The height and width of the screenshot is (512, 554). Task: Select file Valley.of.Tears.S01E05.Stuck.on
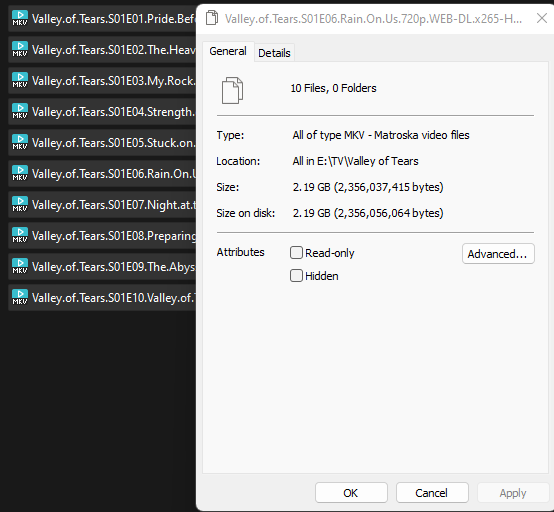102,142
